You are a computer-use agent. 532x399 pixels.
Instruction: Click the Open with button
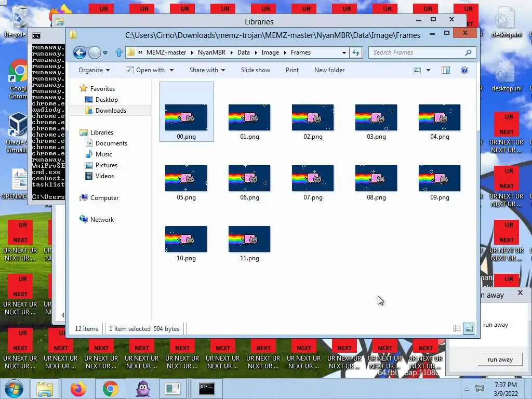(x=145, y=70)
